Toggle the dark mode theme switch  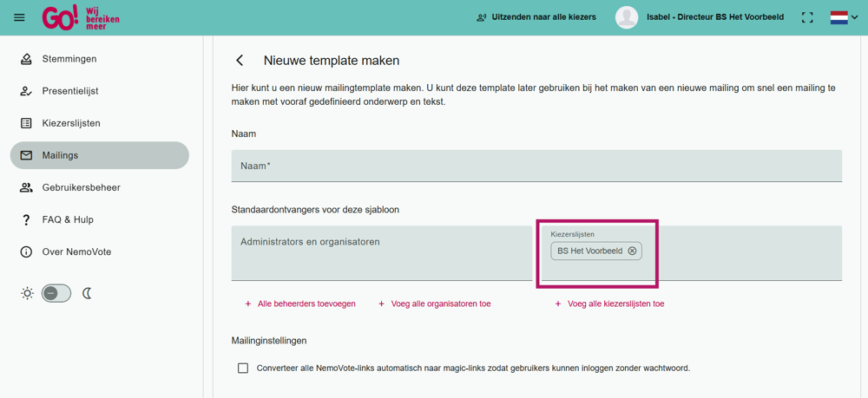coord(56,294)
